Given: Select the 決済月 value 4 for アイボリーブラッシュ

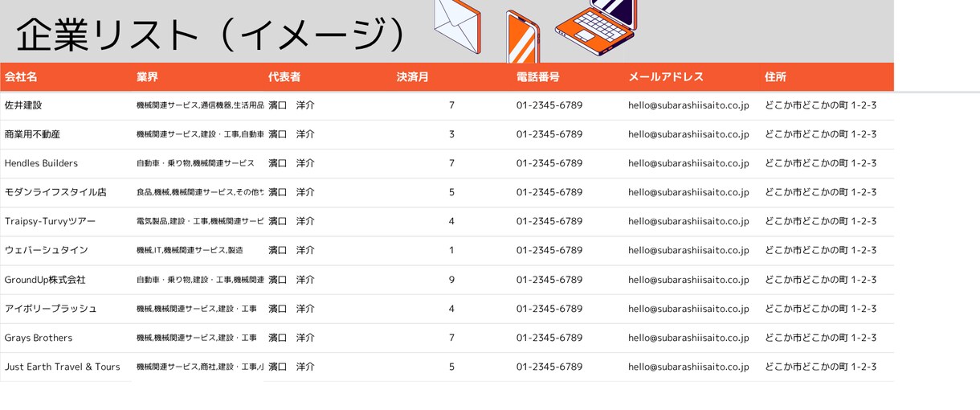Looking at the screenshot, I should (451, 309).
